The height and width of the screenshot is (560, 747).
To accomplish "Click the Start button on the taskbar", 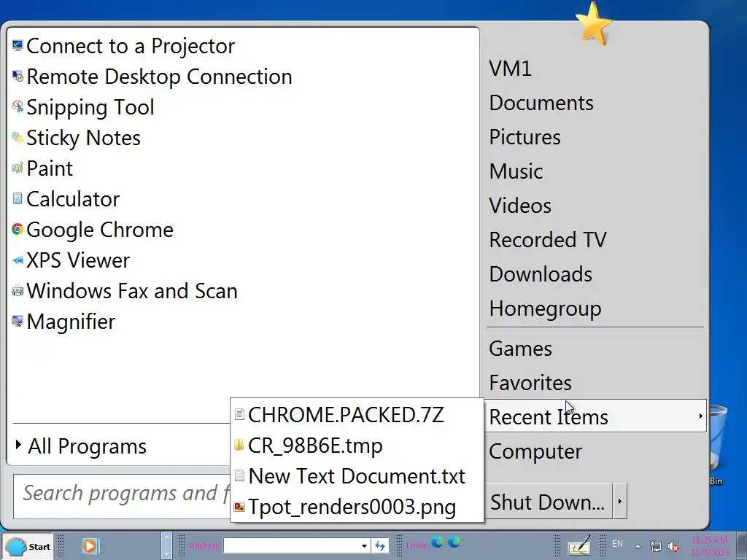I will coord(28,546).
